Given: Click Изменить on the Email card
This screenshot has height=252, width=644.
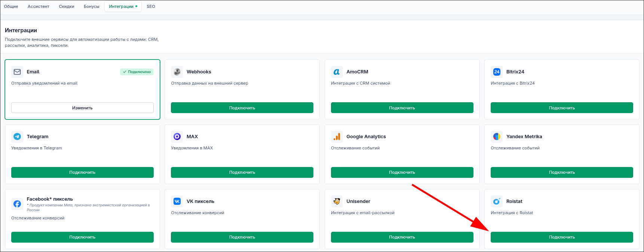Looking at the screenshot, I should (x=82, y=108).
